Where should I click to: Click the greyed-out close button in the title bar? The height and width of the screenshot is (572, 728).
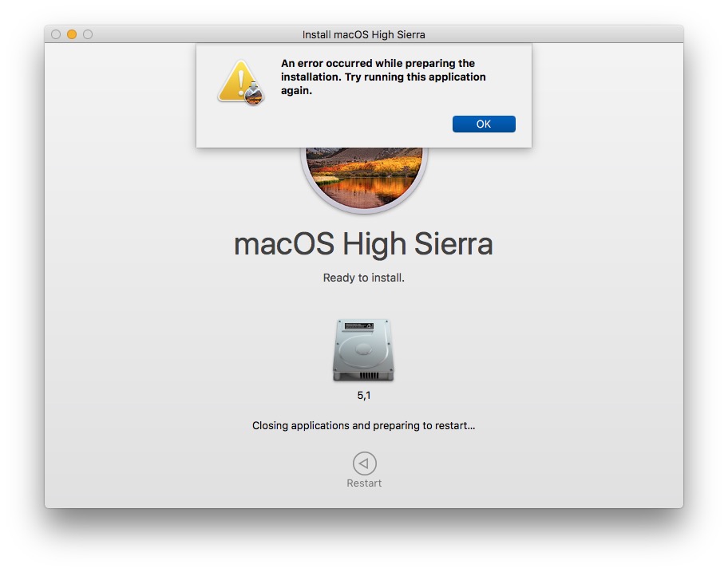pos(56,34)
